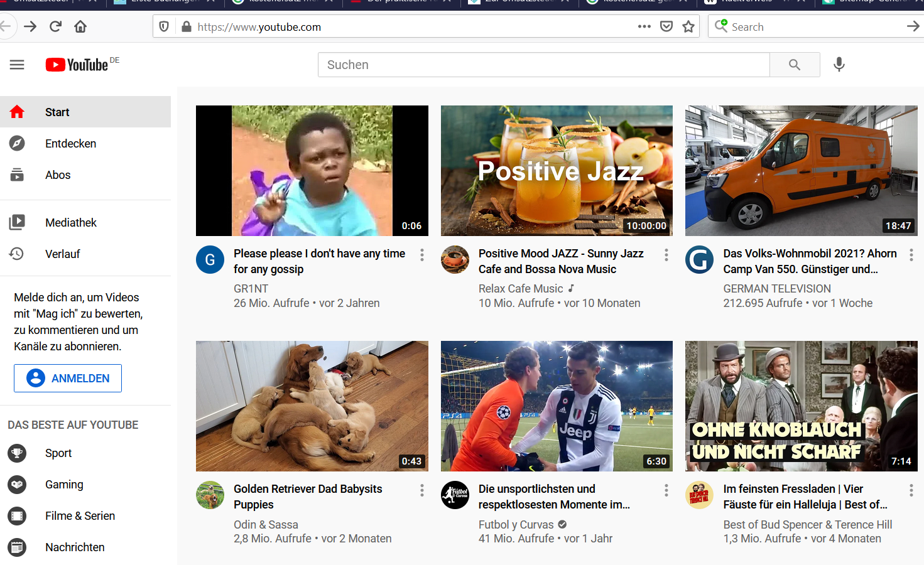924x565 pixels.
Task: Click the search magnifier button
Action: 795,65
